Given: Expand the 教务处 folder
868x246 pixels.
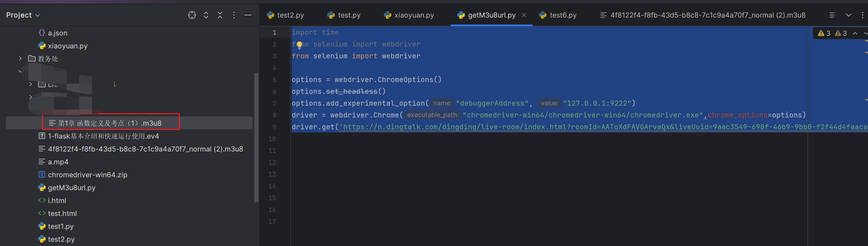Looking at the screenshot, I should [20, 58].
